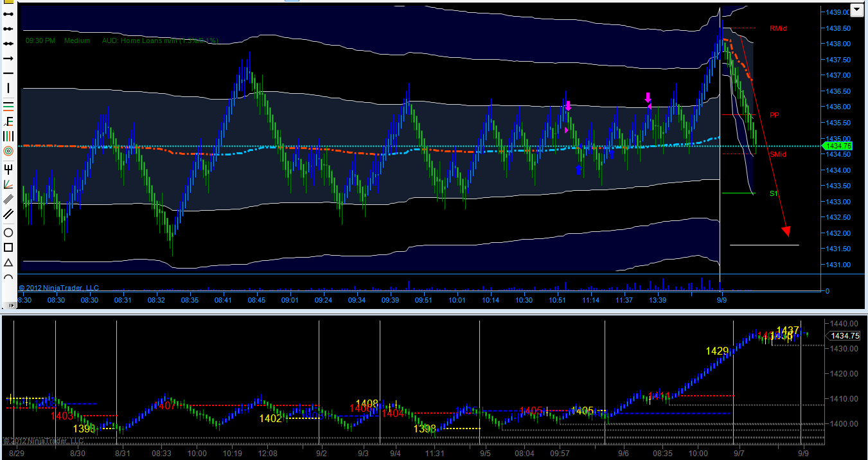Select the Triangle drawing tool
Image resolution: width=868 pixels, height=460 pixels.
[x=8, y=263]
